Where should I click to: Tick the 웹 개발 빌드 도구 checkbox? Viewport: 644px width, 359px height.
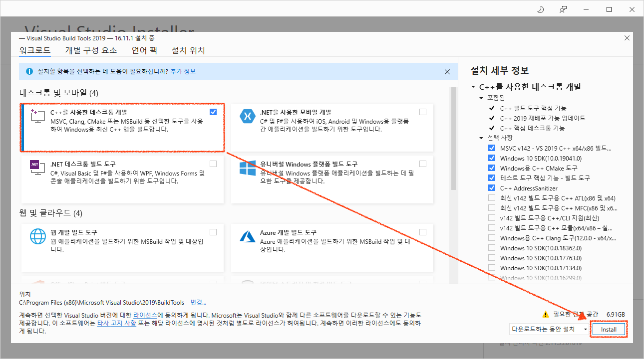tap(214, 232)
